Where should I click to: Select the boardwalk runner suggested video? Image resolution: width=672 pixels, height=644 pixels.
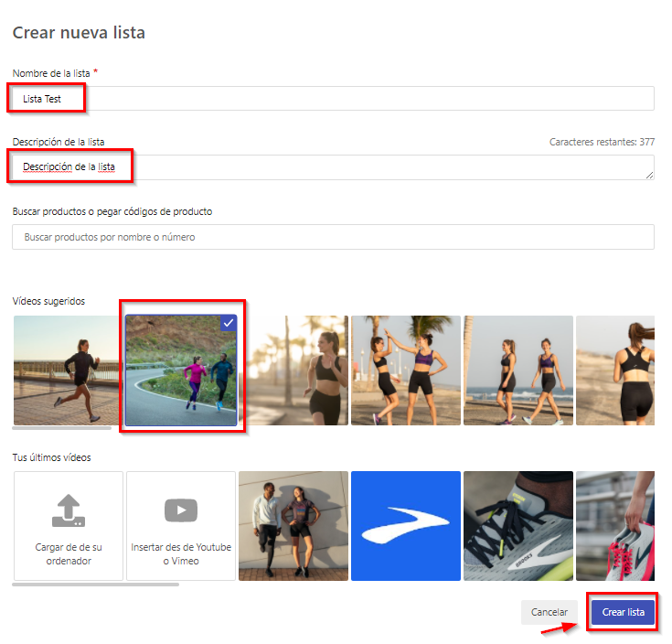69,370
